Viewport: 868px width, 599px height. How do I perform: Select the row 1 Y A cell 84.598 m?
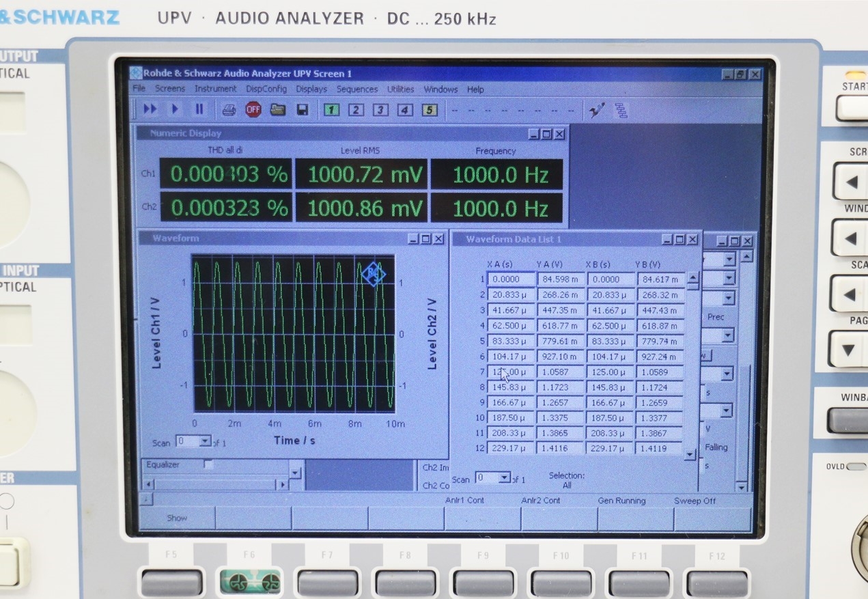(561, 279)
